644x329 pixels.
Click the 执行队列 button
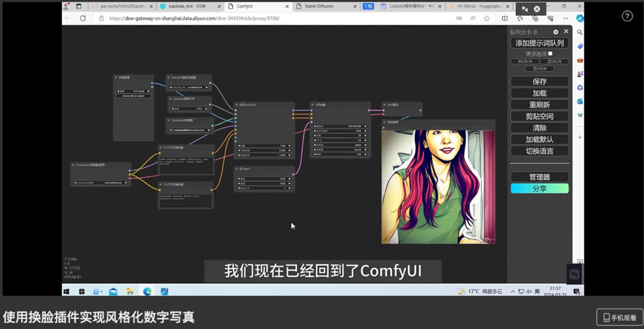(x=525, y=61)
